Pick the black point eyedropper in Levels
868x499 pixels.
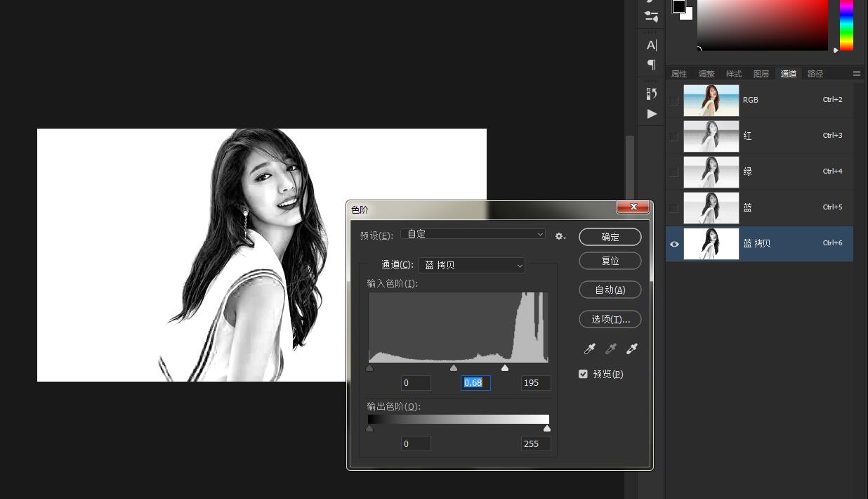(590, 349)
